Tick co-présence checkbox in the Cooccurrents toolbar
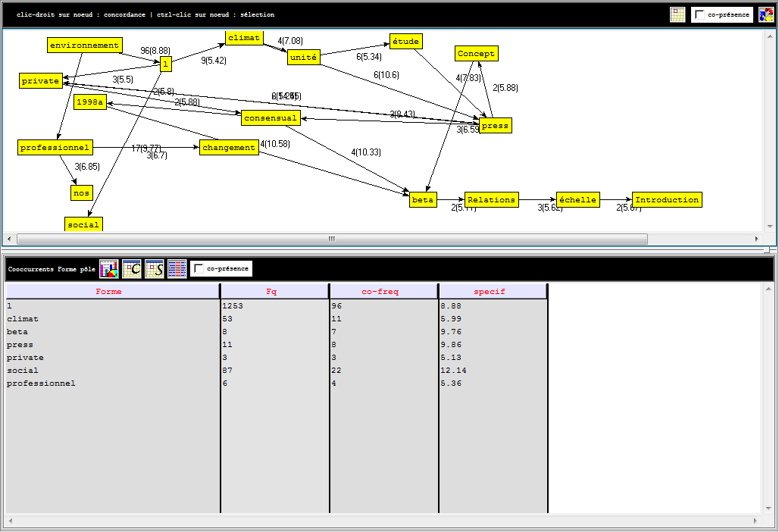The width and height of the screenshot is (779, 532). tap(199, 269)
